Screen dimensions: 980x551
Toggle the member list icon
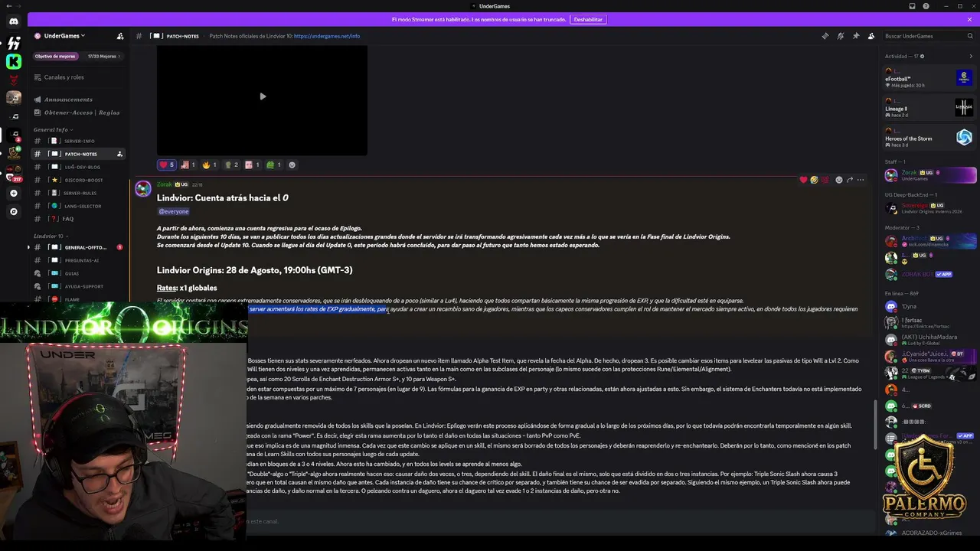pos(871,36)
